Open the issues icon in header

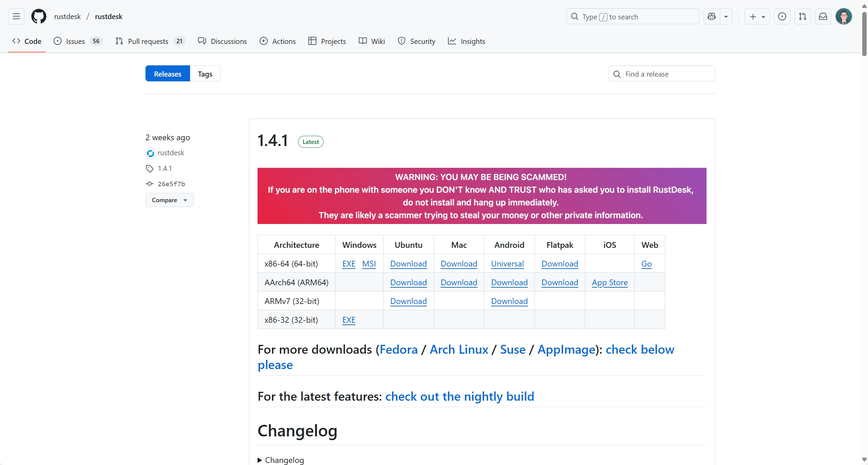pos(782,16)
